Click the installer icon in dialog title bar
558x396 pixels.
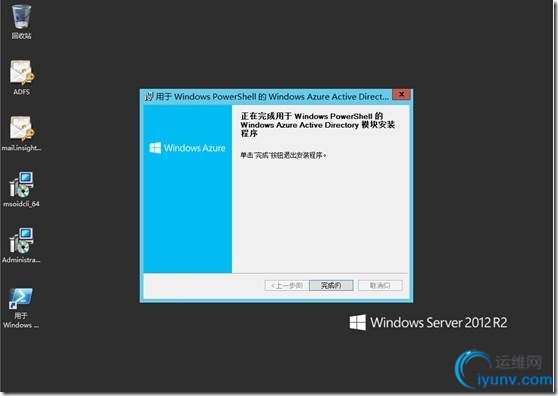pyautogui.click(x=149, y=97)
